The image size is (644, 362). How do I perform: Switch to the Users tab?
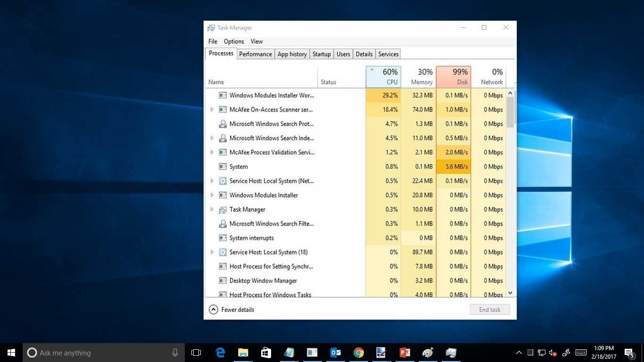click(x=343, y=54)
